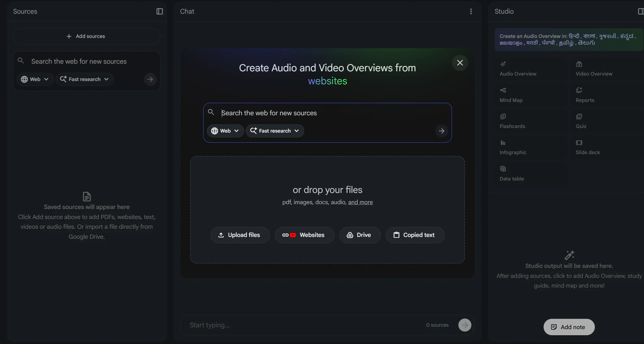This screenshot has height=344, width=644.
Task: Open the Chat options three-dot menu
Action: 471,12
